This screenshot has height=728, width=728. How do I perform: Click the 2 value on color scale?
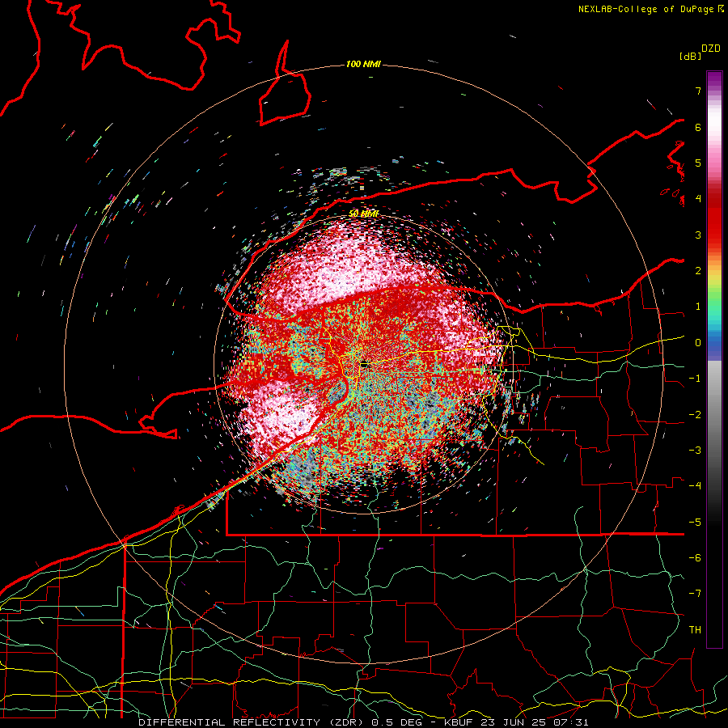[x=698, y=271]
